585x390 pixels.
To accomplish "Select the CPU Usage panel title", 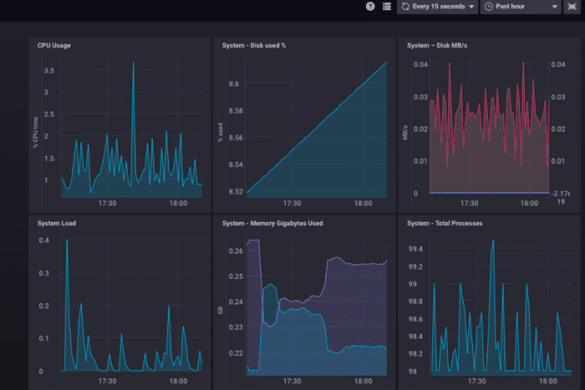I will pyautogui.click(x=54, y=46).
